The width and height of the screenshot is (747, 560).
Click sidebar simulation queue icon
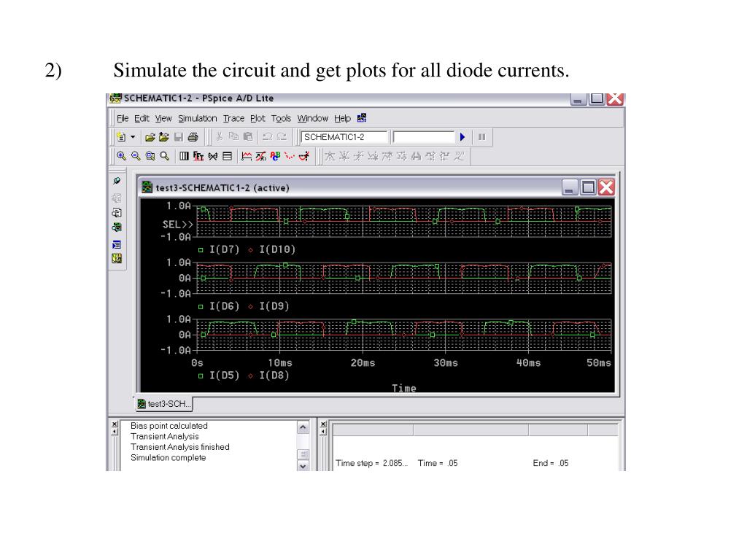coord(117,227)
